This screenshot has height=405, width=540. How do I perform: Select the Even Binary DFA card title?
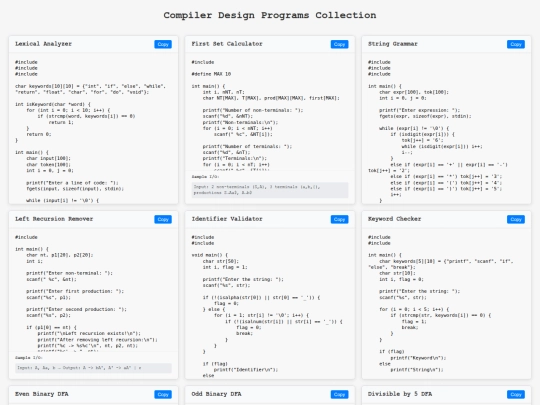(42, 394)
